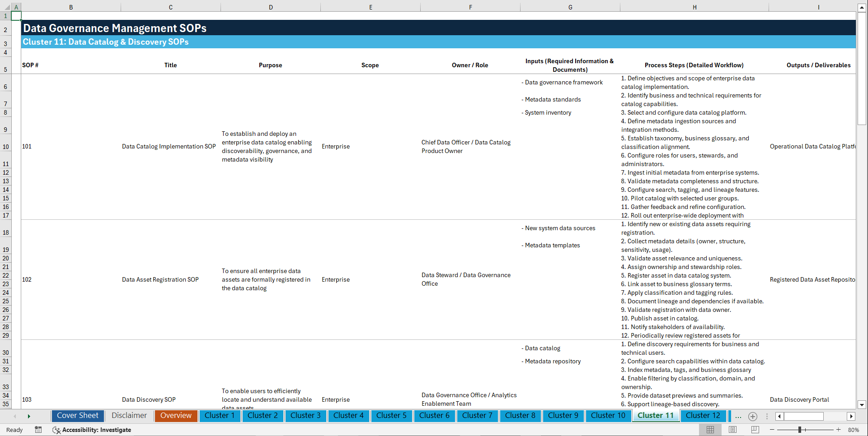The width and height of the screenshot is (868, 436).
Task: Select column H header
Action: point(694,7)
